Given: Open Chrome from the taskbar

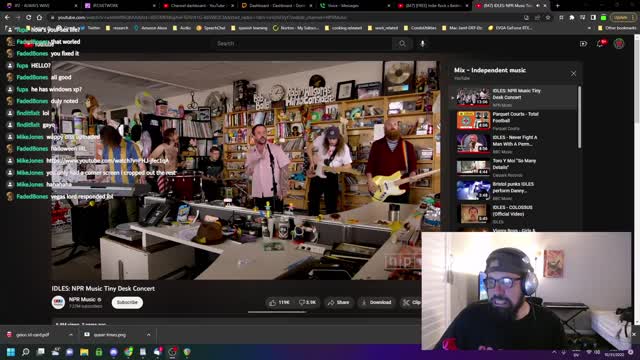Looking at the screenshot, I should click(x=129, y=352).
